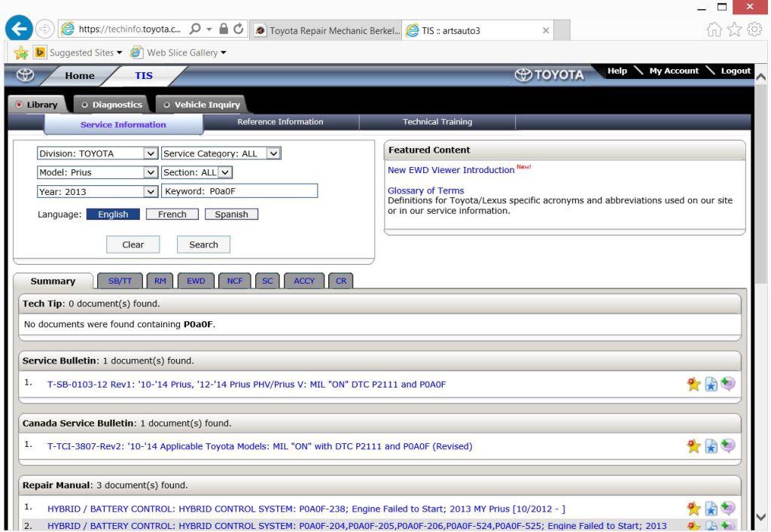This screenshot has height=532, width=771.
Task: Select the Summary results tab
Action: [x=53, y=281]
